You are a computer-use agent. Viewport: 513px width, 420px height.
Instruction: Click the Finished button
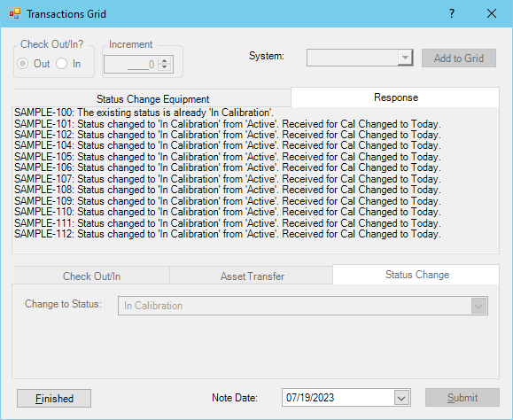(x=54, y=399)
